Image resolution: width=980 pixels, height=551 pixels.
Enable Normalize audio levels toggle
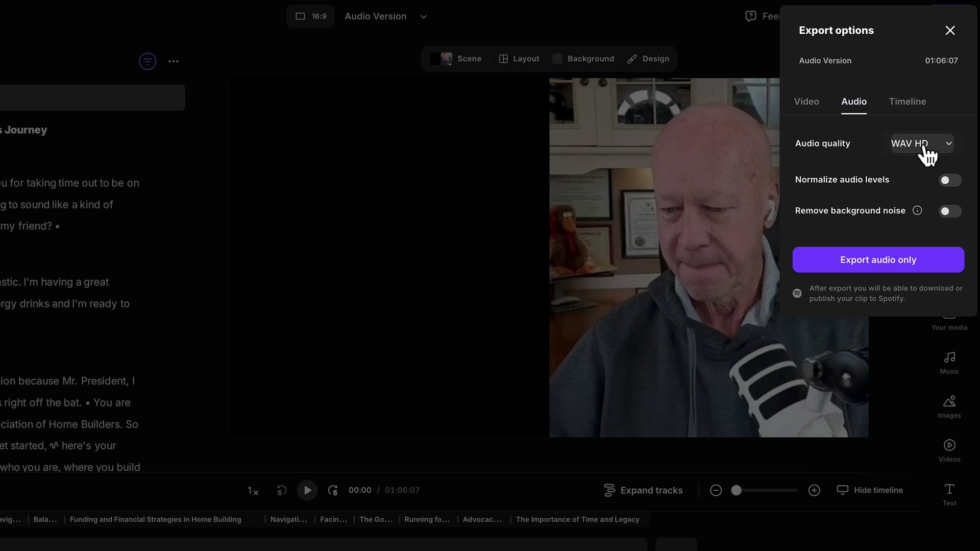[x=950, y=180]
